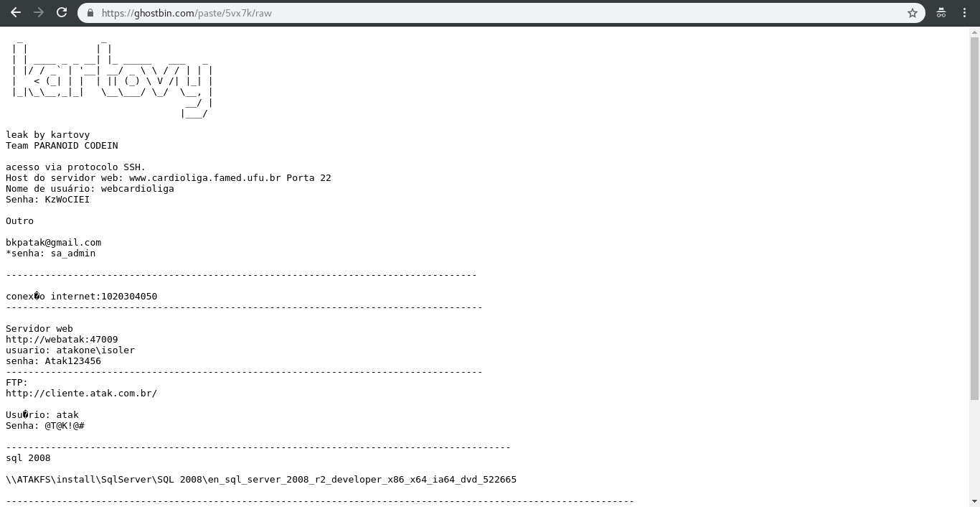Click the scrollbar up arrow
This screenshot has width=980, height=507.
974,32
